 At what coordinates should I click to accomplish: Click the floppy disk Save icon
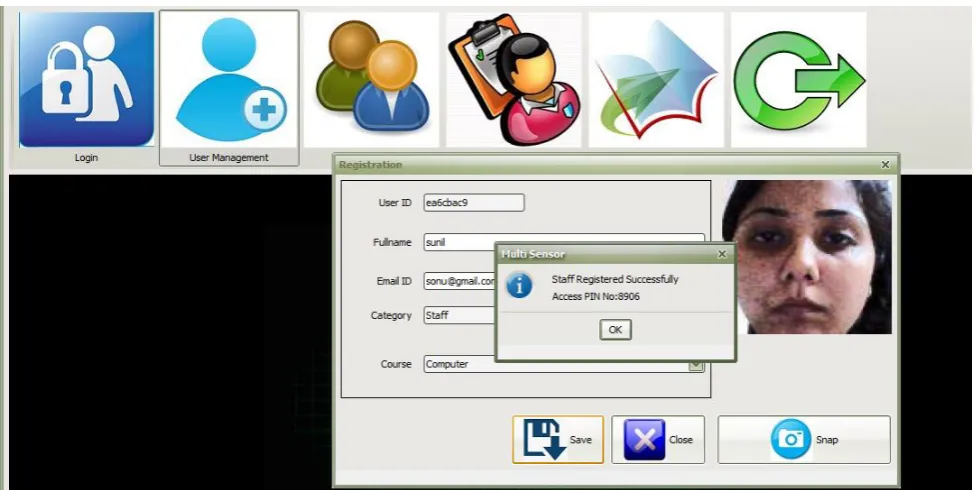(x=543, y=439)
